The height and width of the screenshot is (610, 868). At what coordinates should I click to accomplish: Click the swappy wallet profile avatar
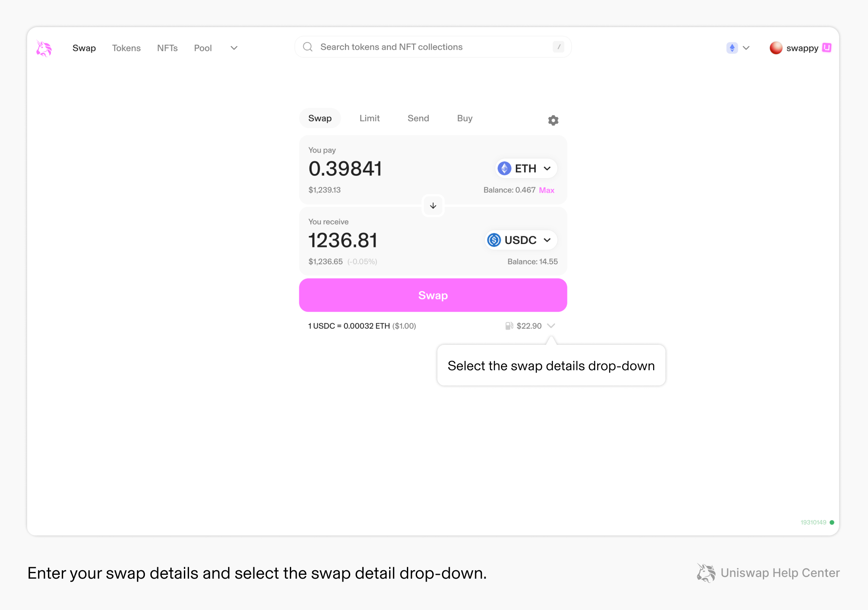coord(777,48)
